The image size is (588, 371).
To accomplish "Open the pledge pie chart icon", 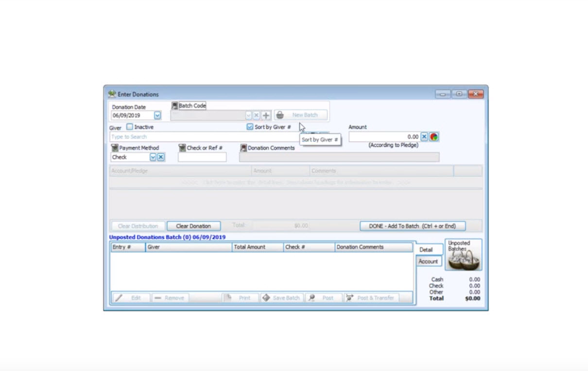I will (x=433, y=137).
